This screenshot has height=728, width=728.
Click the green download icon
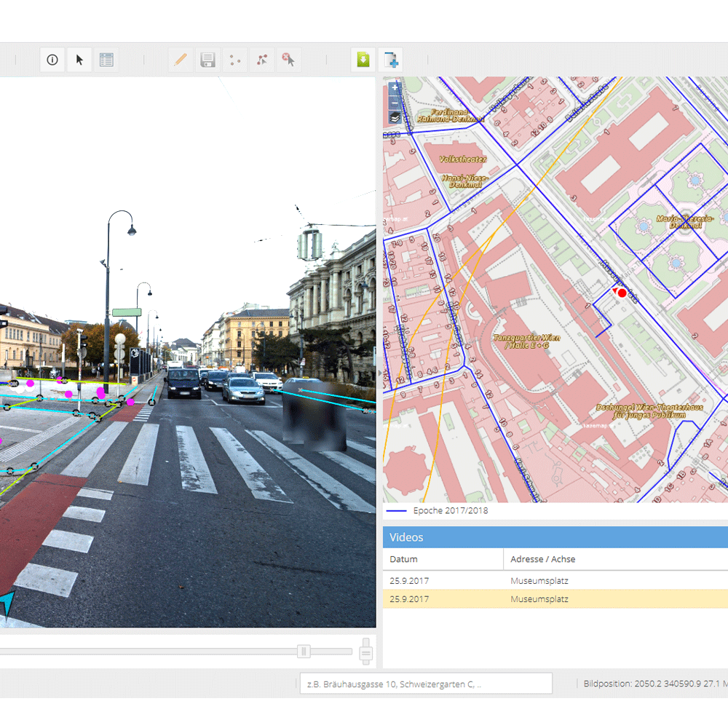(363, 60)
